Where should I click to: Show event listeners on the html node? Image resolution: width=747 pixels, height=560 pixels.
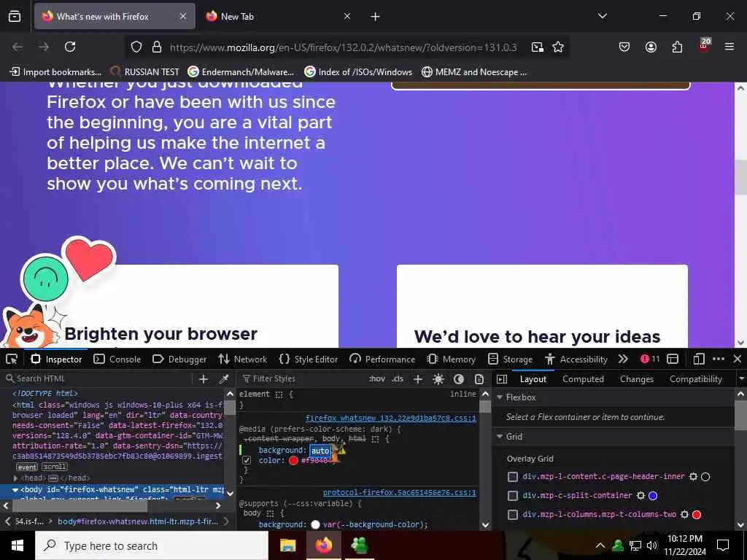pos(27,467)
